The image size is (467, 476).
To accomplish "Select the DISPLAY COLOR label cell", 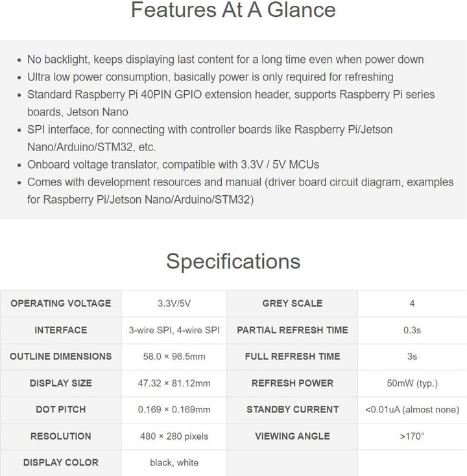I will (x=61, y=462).
